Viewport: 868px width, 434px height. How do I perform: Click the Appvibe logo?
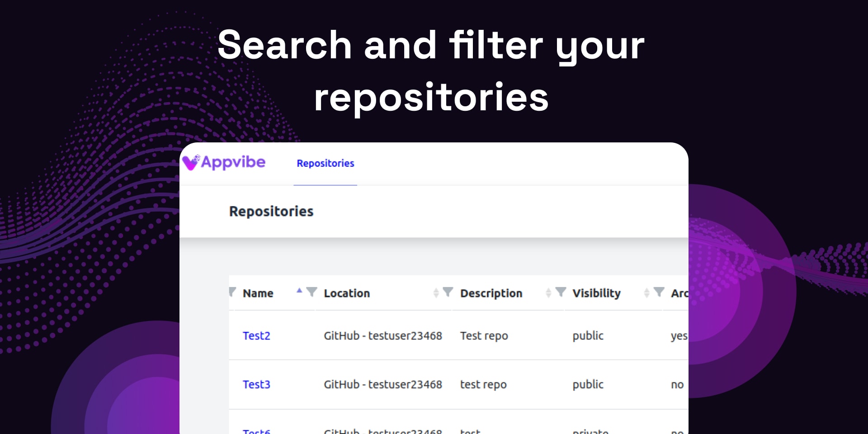click(224, 162)
